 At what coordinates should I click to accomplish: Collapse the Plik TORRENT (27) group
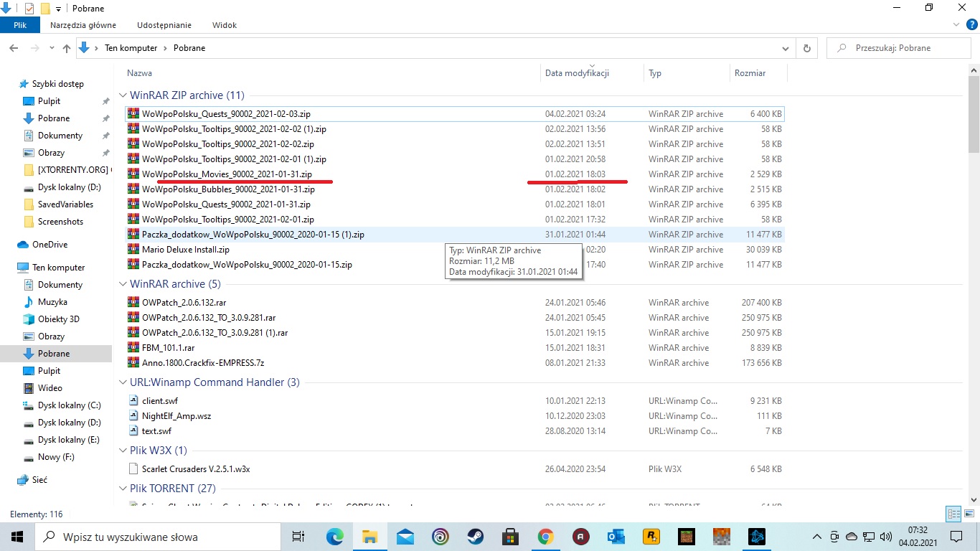[x=123, y=489]
